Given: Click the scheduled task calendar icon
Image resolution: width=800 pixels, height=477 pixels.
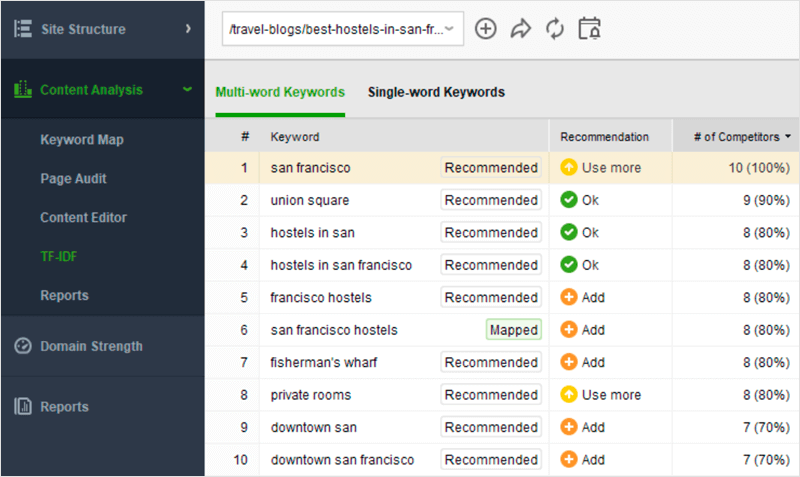Looking at the screenshot, I should [590, 29].
